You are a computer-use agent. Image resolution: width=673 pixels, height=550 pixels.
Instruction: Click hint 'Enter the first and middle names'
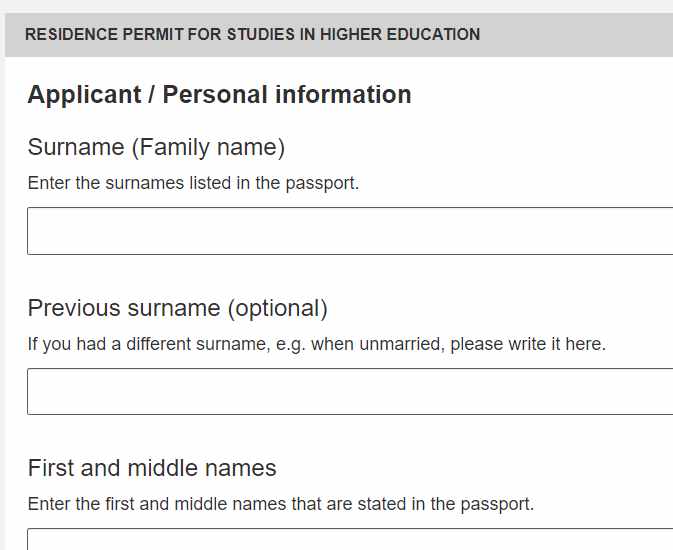click(x=281, y=504)
